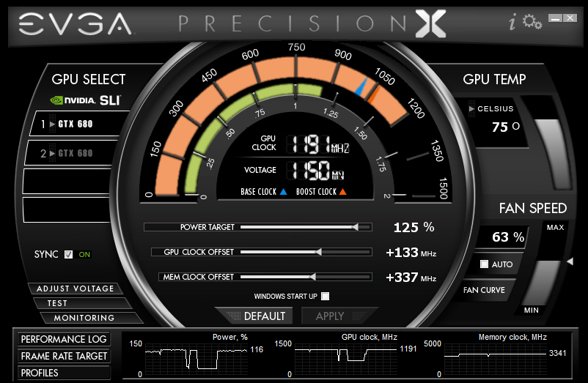Click the blue base clock marker on gauge
Screen dimensions: 588x383
[361, 86]
